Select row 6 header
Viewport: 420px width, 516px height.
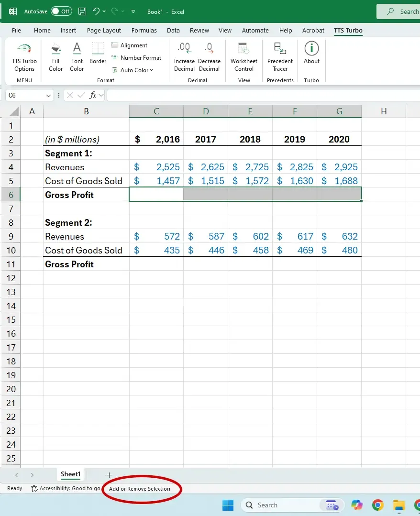[11, 195]
